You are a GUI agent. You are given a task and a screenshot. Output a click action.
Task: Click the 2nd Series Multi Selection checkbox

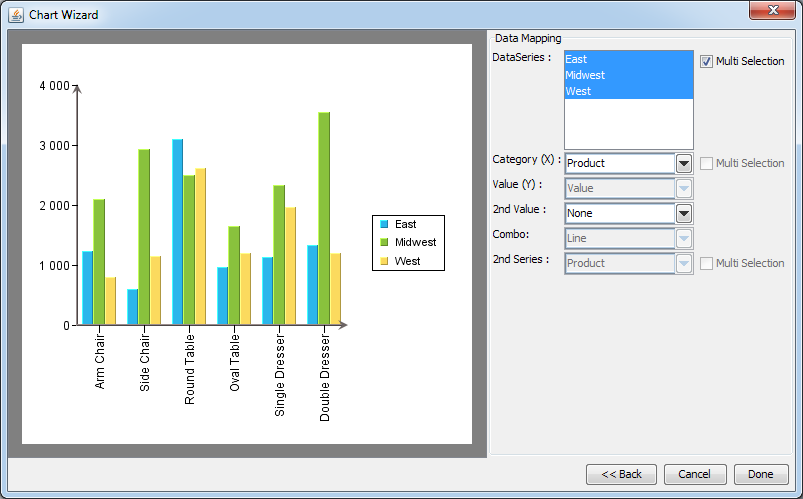(x=706, y=263)
